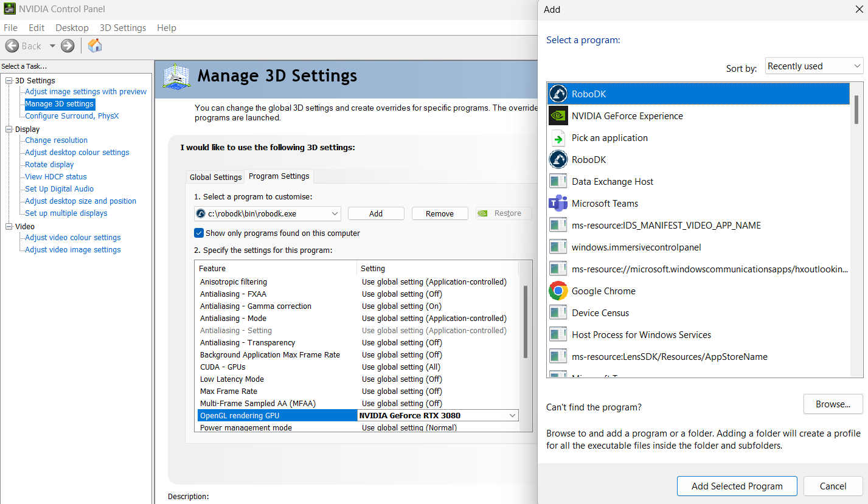The image size is (868, 504).
Task: Collapse the 3D Settings tree node
Action: [x=9, y=81]
